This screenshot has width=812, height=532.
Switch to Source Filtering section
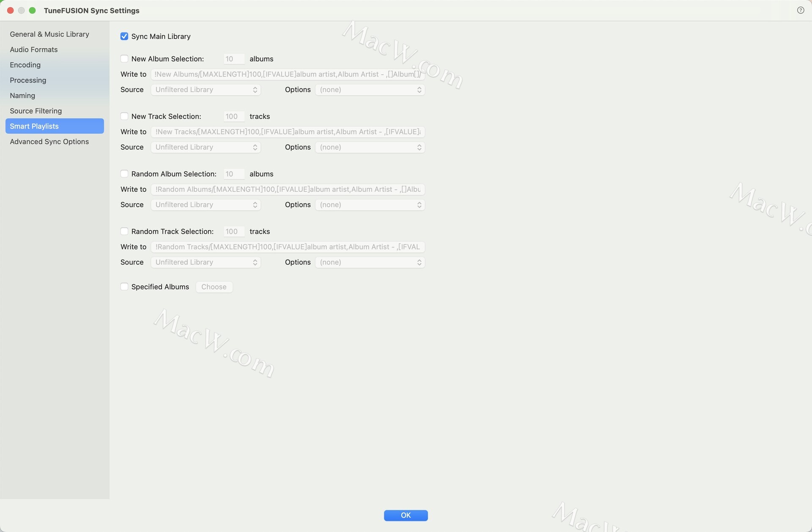pyautogui.click(x=55, y=111)
